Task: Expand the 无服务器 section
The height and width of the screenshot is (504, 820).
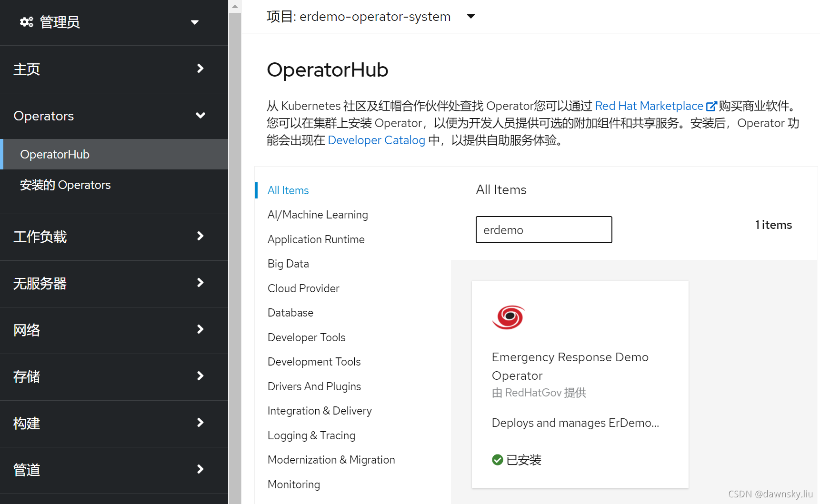Action: coord(114,283)
